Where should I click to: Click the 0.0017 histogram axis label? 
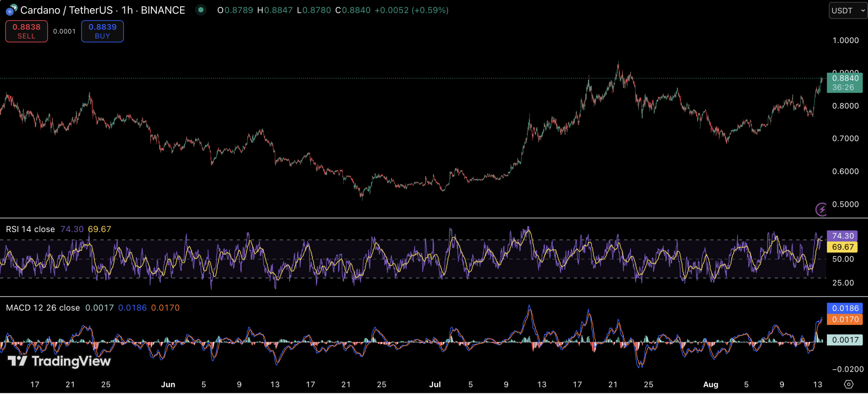(845, 340)
